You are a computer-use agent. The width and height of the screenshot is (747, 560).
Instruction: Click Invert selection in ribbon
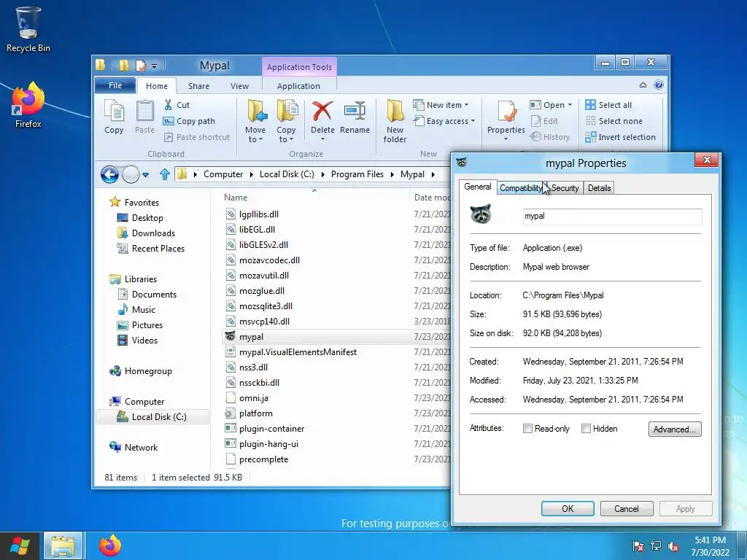pyautogui.click(x=620, y=137)
